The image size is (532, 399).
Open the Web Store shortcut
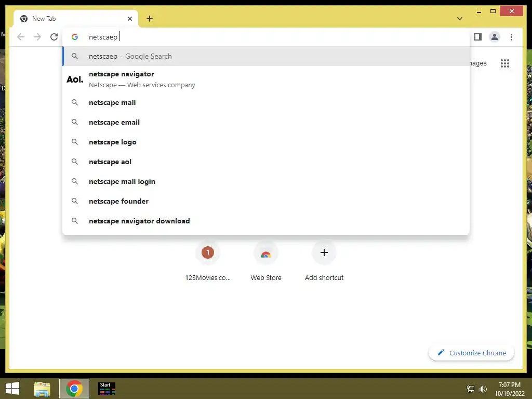[x=266, y=261]
